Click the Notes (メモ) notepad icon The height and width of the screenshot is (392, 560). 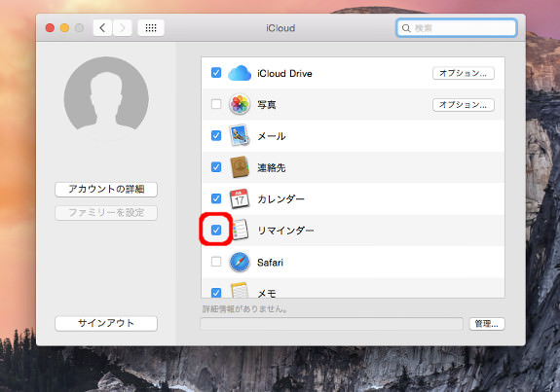(240, 290)
